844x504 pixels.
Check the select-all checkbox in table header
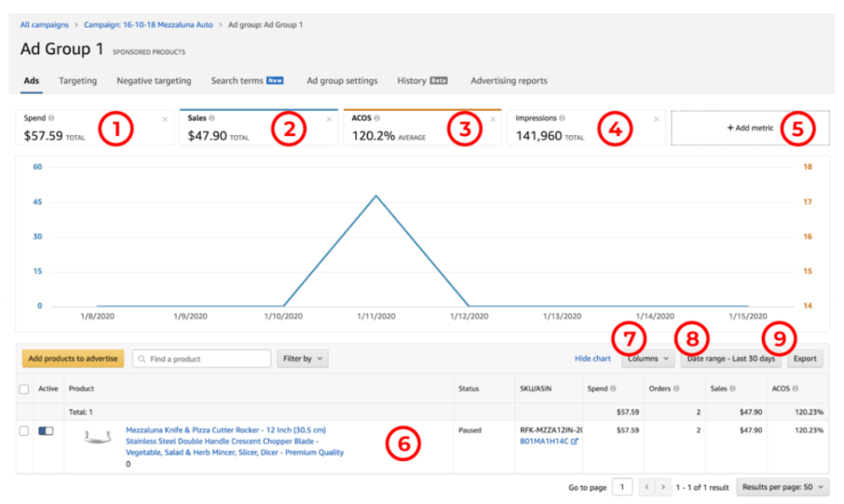point(23,388)
